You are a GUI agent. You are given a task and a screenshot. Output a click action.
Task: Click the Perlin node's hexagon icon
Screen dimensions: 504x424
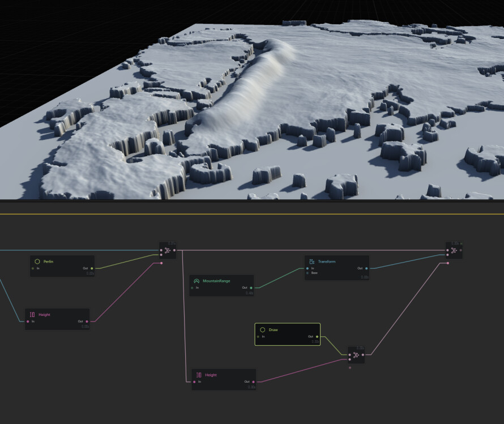coord(37,262)
